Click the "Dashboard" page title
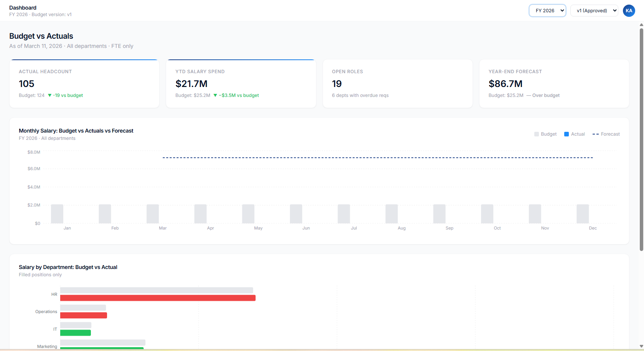The height and width of the screenshot is (351, 644). tap(23, 7)
